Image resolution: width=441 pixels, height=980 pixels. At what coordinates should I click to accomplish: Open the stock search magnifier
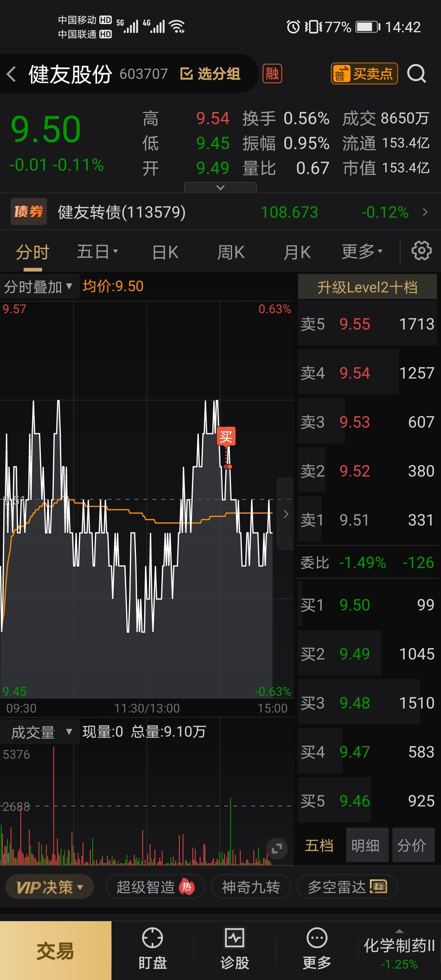pos(416,74)
